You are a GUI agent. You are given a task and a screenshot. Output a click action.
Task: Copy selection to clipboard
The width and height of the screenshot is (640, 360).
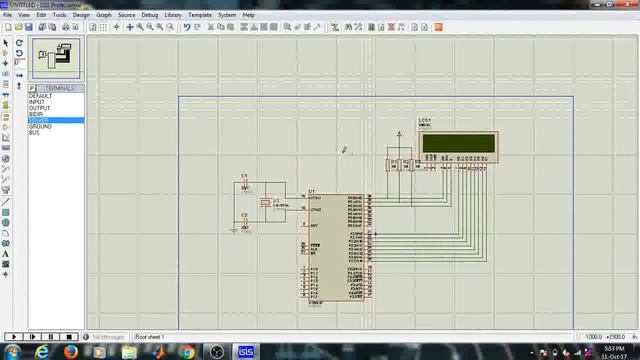pyautogui.click(x=221, y=27)
